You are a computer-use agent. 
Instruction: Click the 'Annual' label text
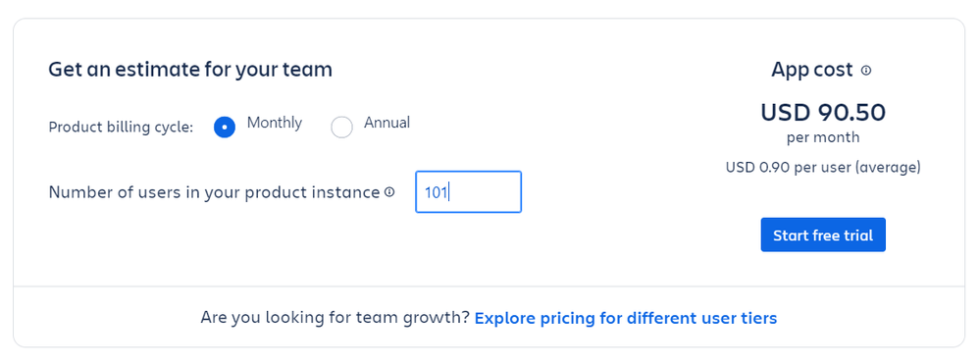(x=387, y=123)
